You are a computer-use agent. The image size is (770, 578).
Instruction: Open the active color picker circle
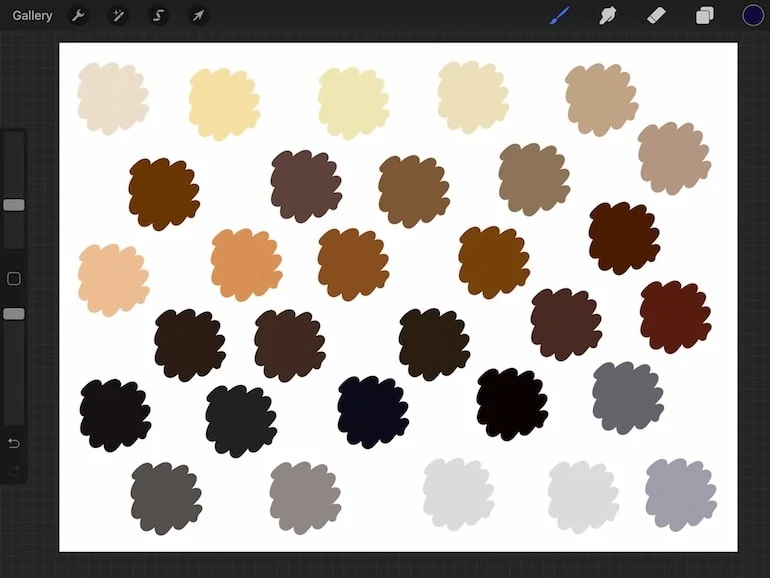(x=752, y=16)
